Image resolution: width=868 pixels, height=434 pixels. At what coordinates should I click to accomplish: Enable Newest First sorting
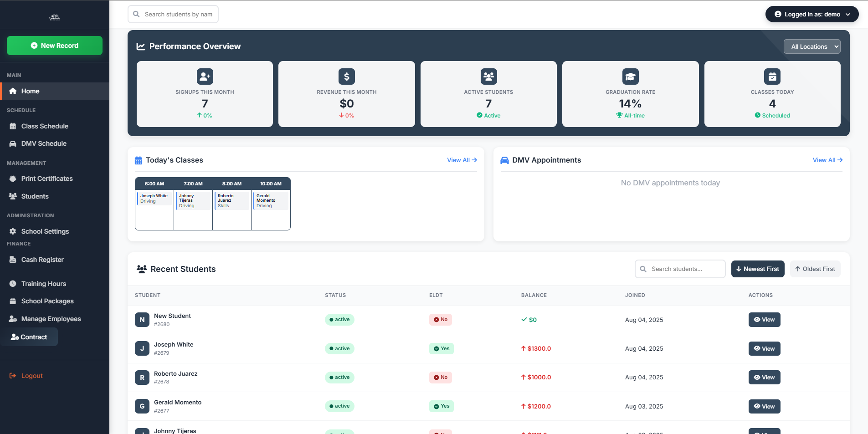pyautogui.click(x=757, y=269)
